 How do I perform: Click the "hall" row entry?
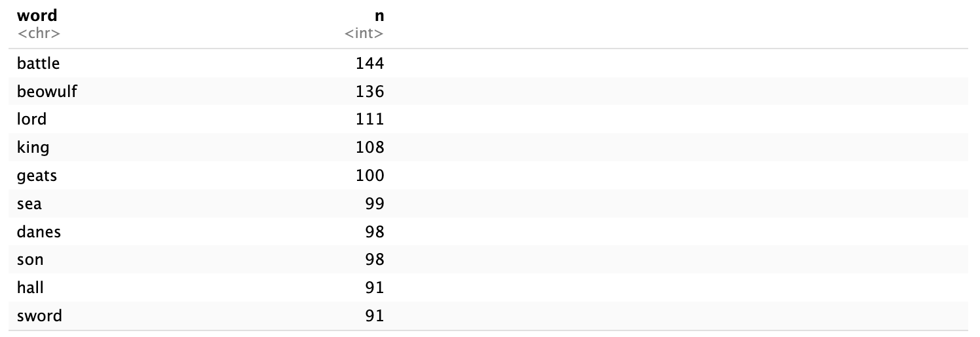pos(30,288)
